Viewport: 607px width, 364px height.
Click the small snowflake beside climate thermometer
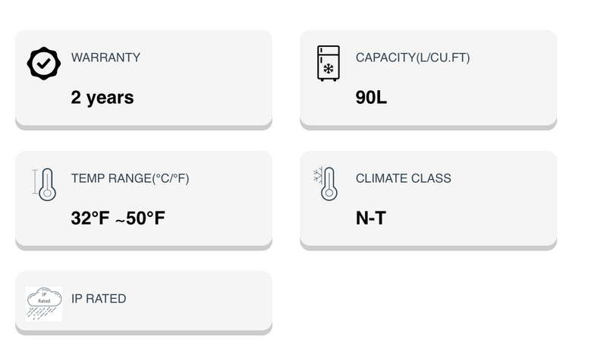tap(318, 175)
